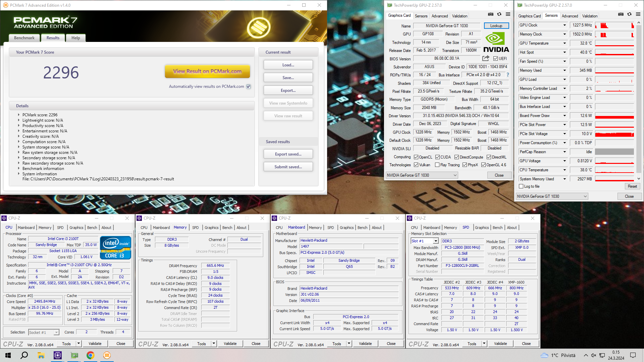The height and width of the screenshot is (362, 644).
Task: Click refresh icon in GPU-Z Graphics Card window
Action: coord(499,14)
